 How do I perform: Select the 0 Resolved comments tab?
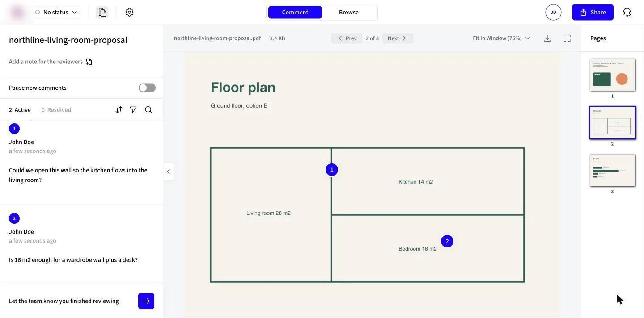pyautogui.click(x=56, y=110)
